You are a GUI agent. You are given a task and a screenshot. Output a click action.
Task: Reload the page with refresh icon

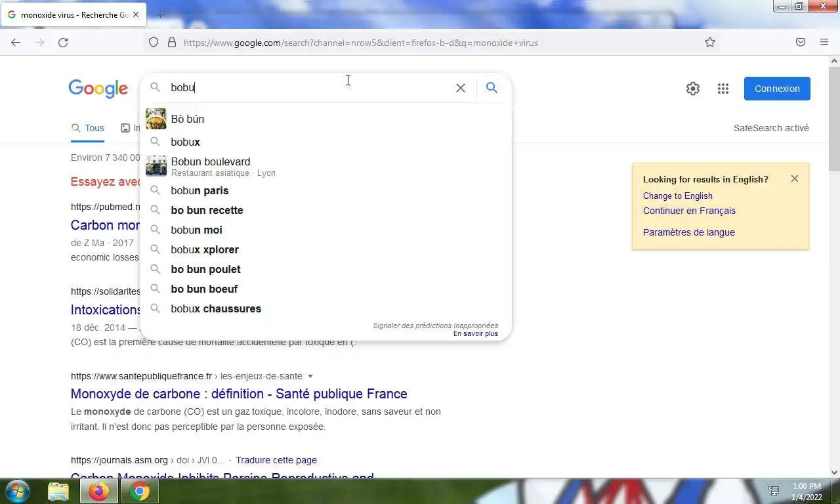63,43
